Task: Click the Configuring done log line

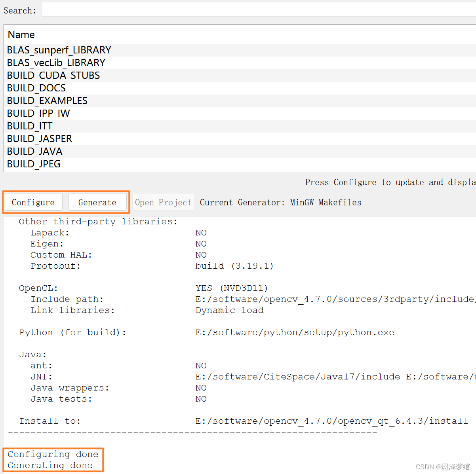Action: click(x=53, y=454)
